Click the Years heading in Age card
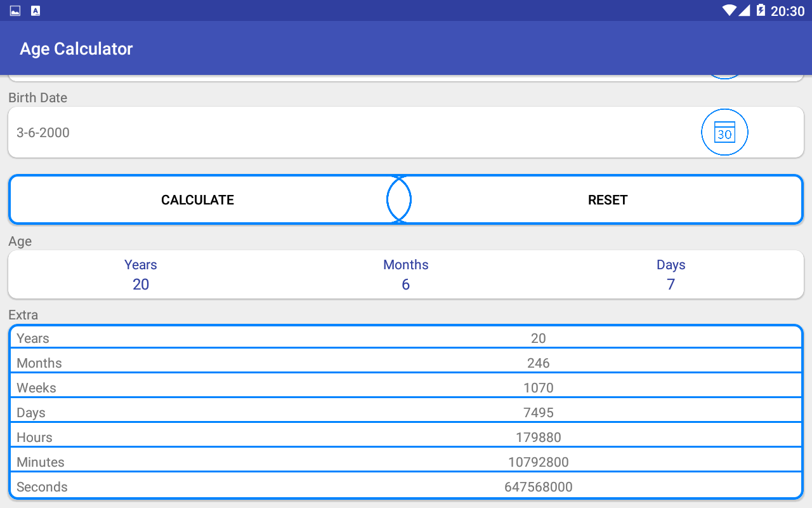Viewport: 812px width, 508px height. coord(141,265)
